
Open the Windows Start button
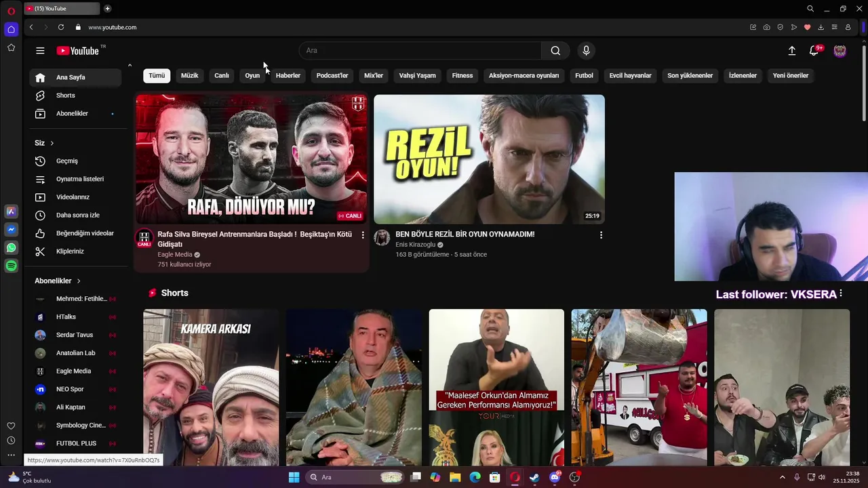(x=294, y=477)
